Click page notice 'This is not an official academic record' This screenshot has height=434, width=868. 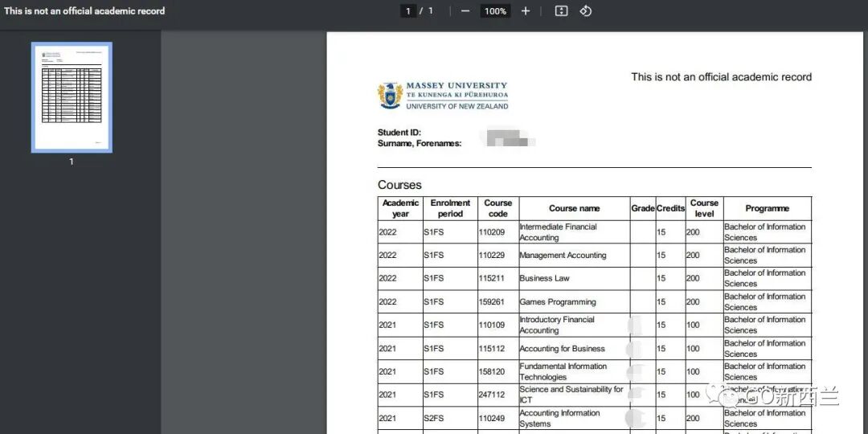point(721,77)
